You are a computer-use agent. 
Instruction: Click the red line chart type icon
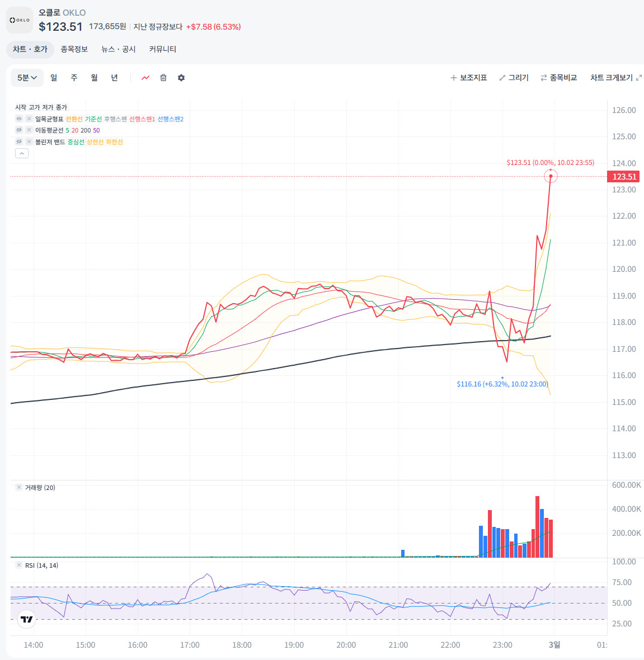[x=145, y=78]
